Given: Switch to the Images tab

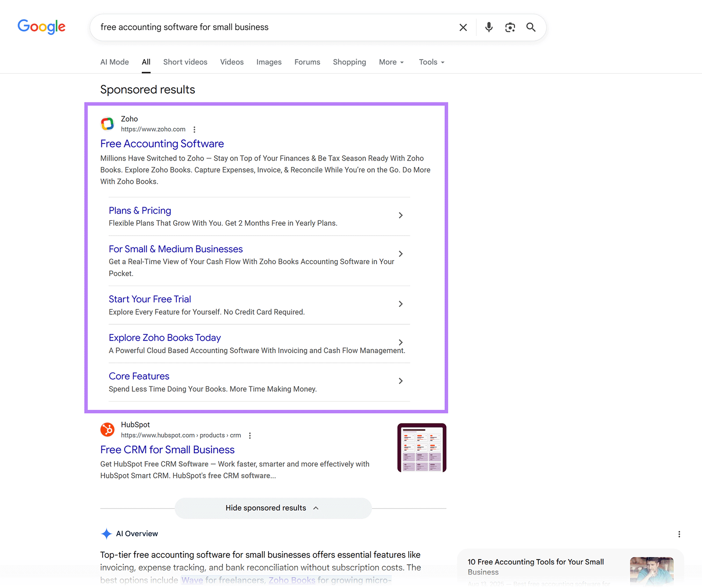Looking at the screenshot, I should [269, 62].
